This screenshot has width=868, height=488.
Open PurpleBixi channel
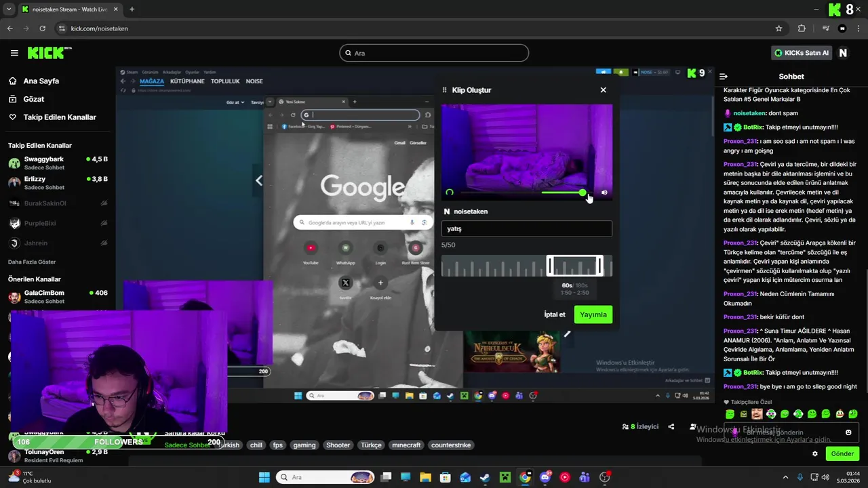click(x=58, y=223)
